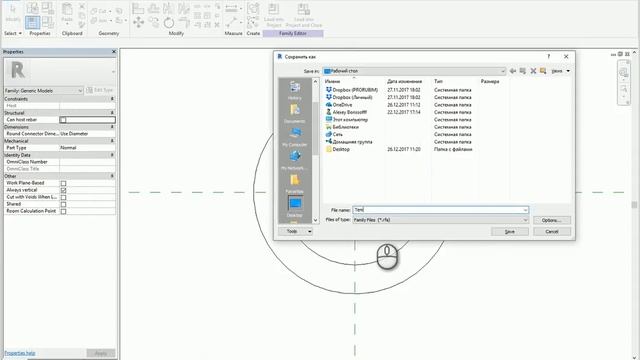Collapse the Dimensions section in Properties

coord(112,127)
